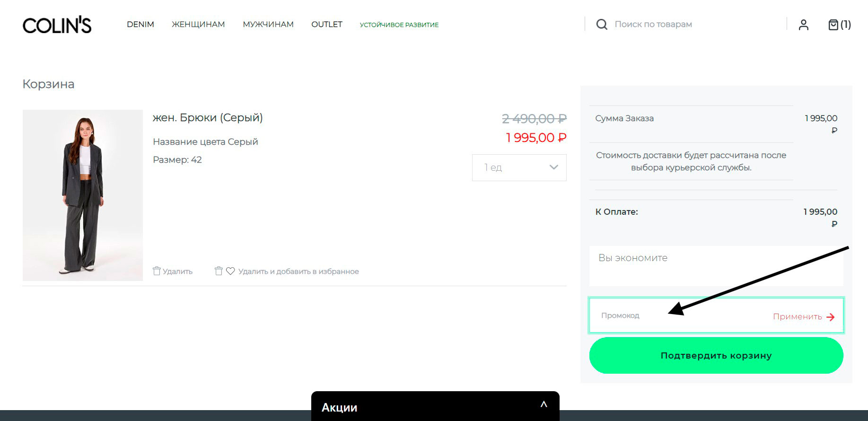This screenshot has width=868, height=421.
Task: Open the DENIM menu
Action: click(x=140, y=24)
